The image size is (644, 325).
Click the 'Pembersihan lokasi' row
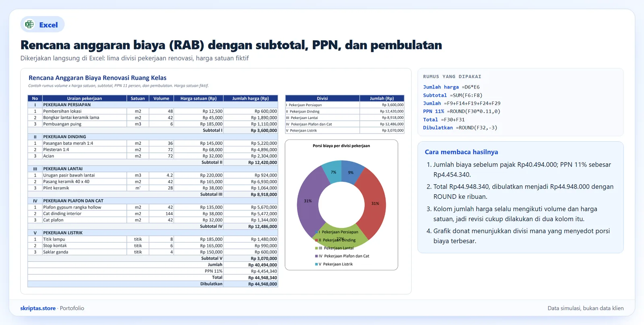[153, 111]
